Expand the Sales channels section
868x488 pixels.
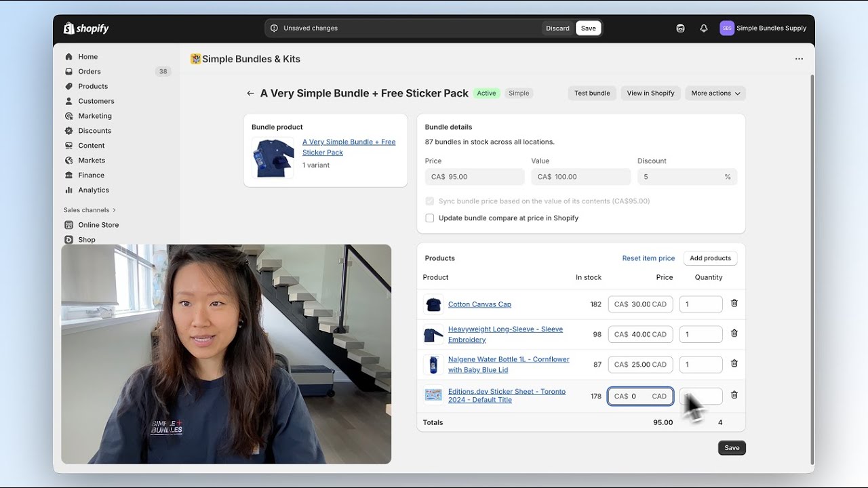pyautogui.click(x=90, y=210)
